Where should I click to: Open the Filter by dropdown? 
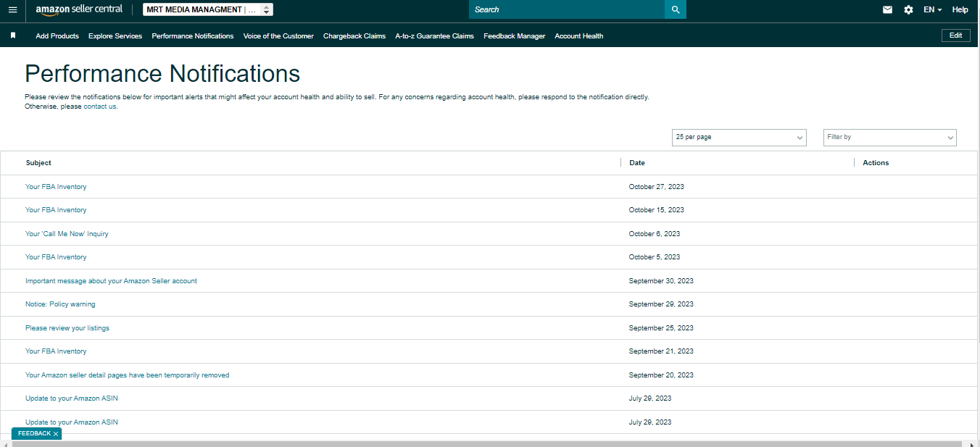coord(889,137)
